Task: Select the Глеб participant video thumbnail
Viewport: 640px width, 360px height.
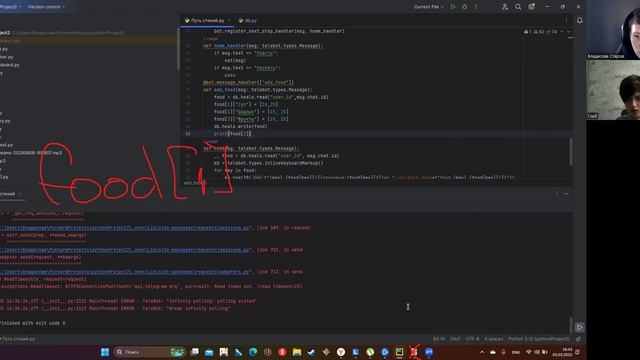Action: 613,90
